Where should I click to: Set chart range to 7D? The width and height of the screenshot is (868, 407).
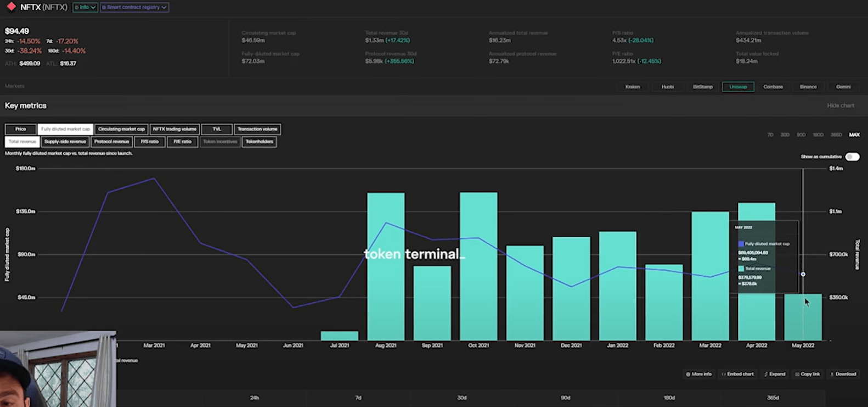tap(770, 135)
